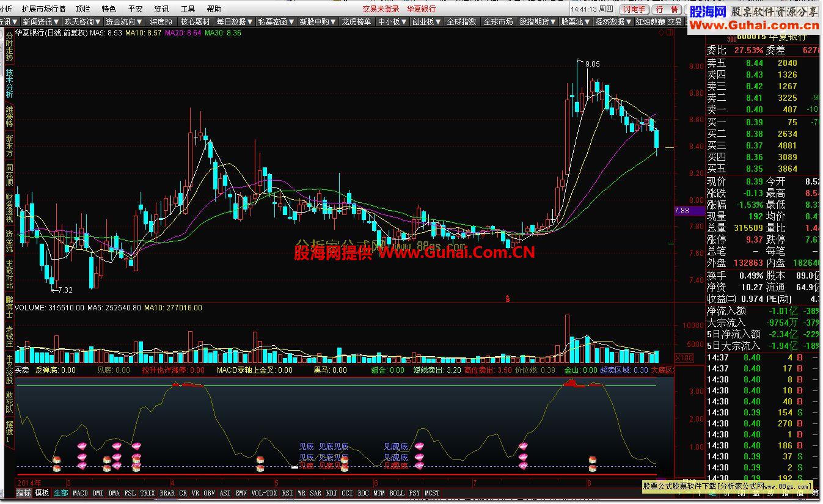823x504 pixels.
Task: Select the KDJ indicator tab
Action: point(332,492)
